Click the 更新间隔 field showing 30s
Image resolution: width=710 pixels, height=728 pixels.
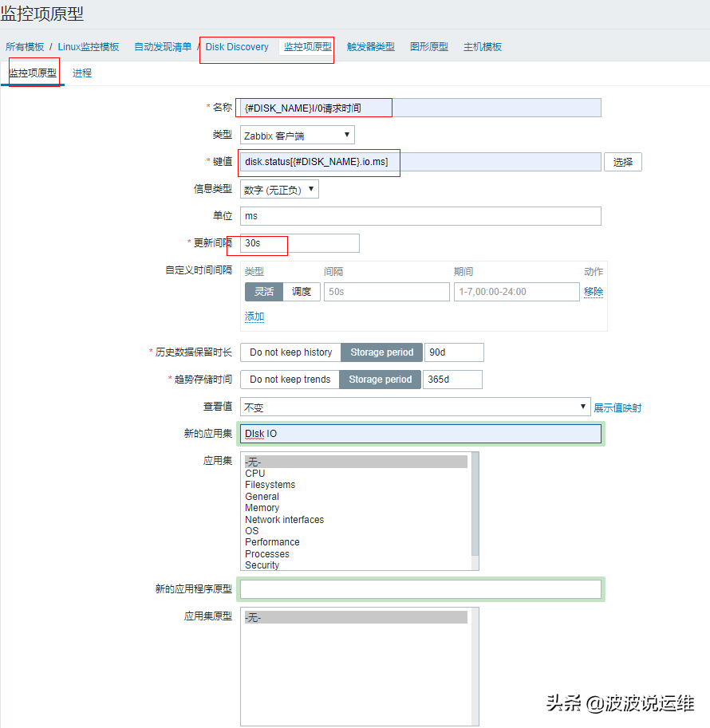coord(300,243)
